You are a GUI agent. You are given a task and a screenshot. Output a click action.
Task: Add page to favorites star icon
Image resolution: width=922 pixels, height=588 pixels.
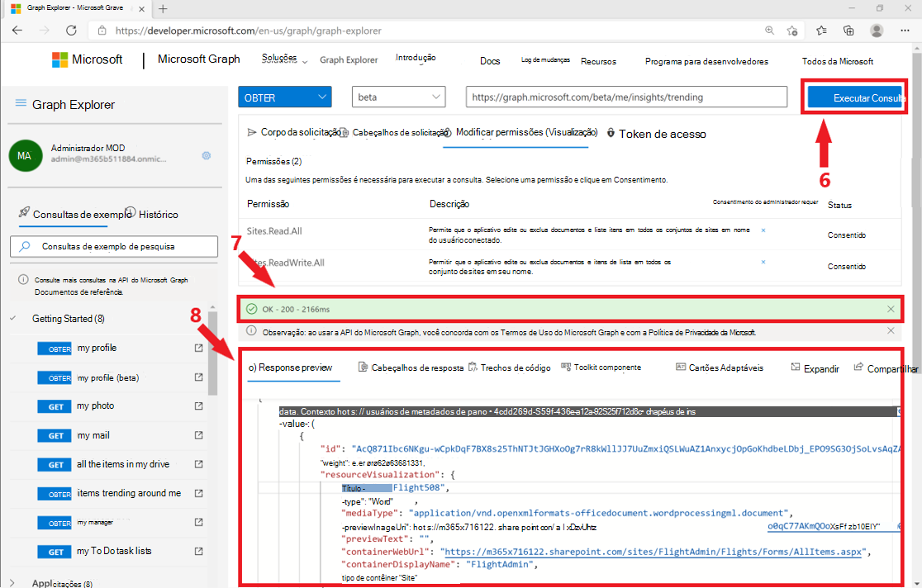(792, 31)
